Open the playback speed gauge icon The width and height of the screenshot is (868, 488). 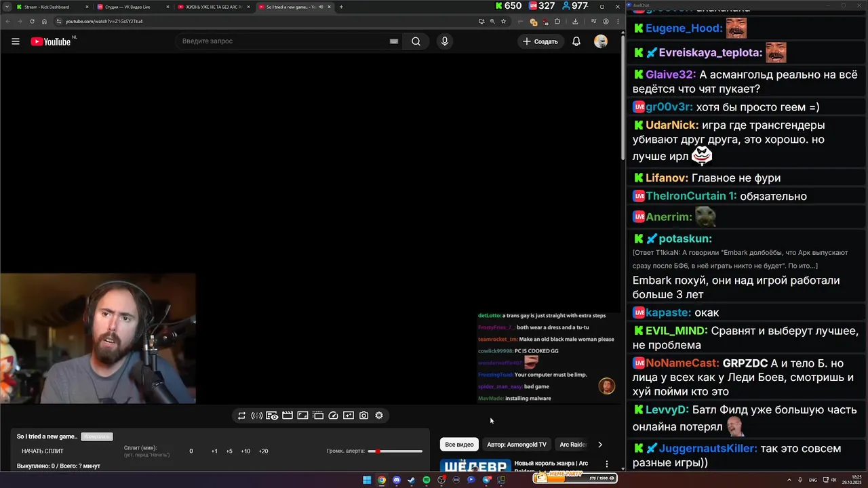pos(333,415)
